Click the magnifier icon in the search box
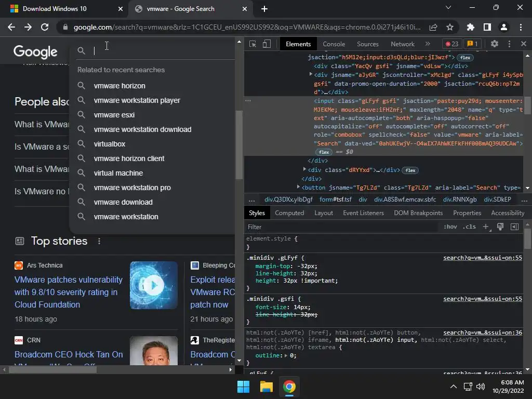532x399 pixels. (81, 50)
